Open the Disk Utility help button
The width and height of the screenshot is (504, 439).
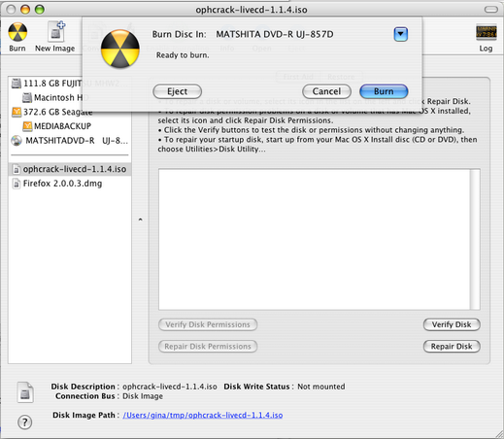pos(25,422)
